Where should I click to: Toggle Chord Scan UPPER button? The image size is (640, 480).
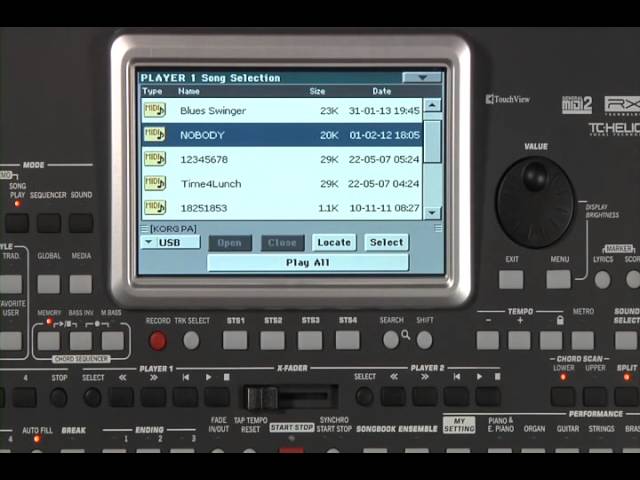coord(595,396)
